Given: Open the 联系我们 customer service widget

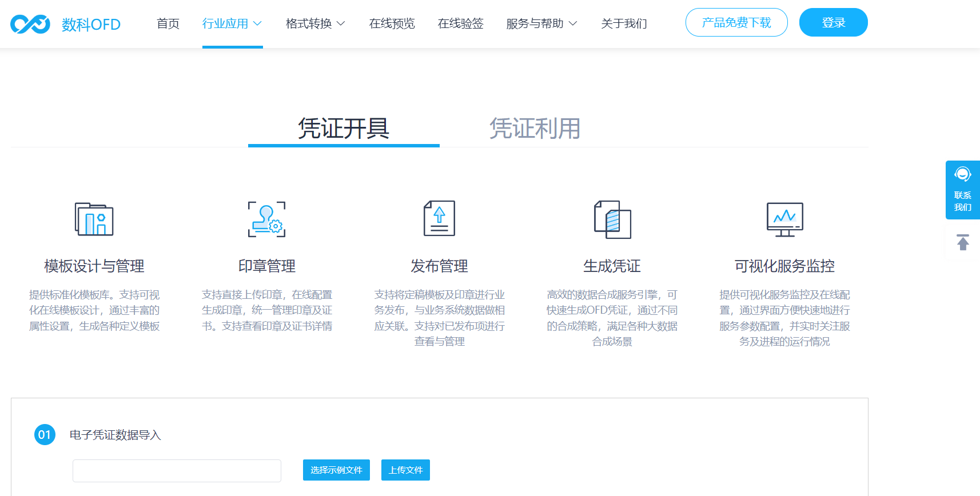Looking at the screenshot, I should [962, 190].
